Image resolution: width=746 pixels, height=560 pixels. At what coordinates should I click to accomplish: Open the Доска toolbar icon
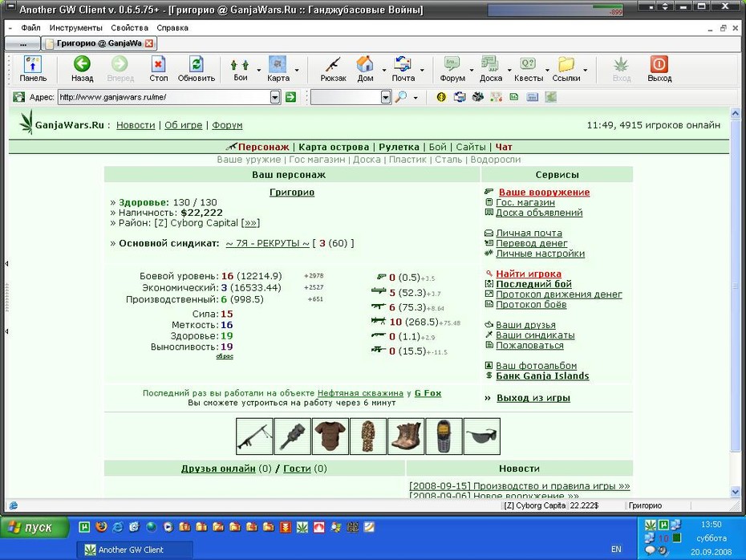click(490, 68)
